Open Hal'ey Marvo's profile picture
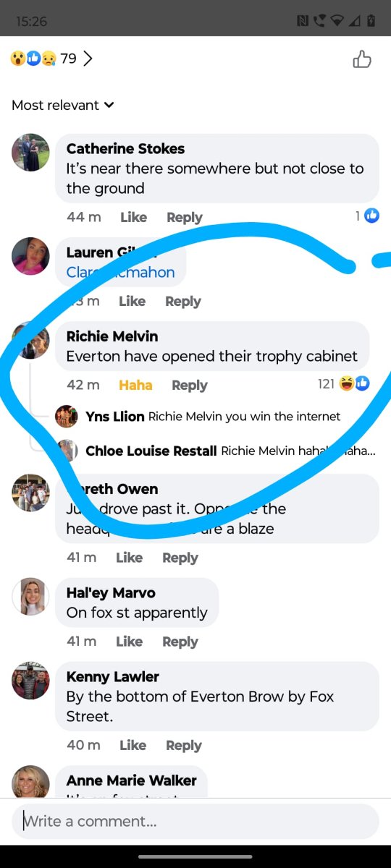The height and width of the screenshot is (868, 391). click(30, 596)
